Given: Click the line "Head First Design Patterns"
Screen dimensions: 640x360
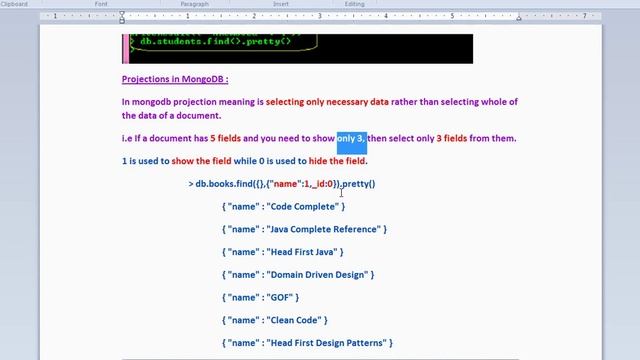Looking at the screenshot, I should tap(307, 343).
